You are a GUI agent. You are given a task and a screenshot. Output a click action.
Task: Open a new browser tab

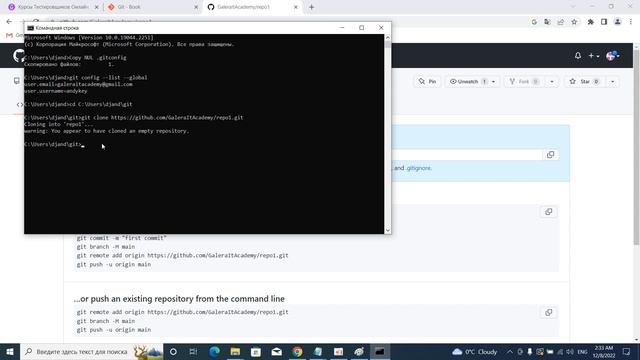[311, 7]
